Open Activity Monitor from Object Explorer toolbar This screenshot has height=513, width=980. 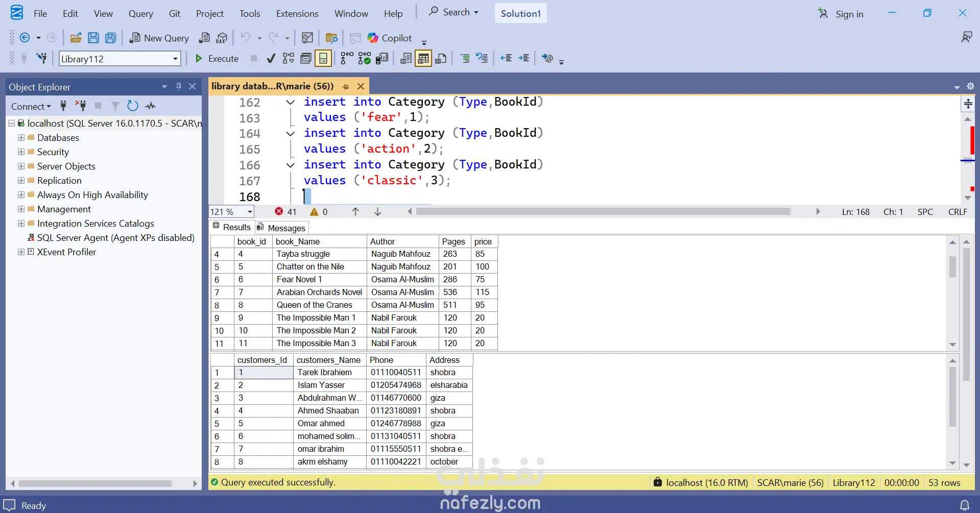150,106
